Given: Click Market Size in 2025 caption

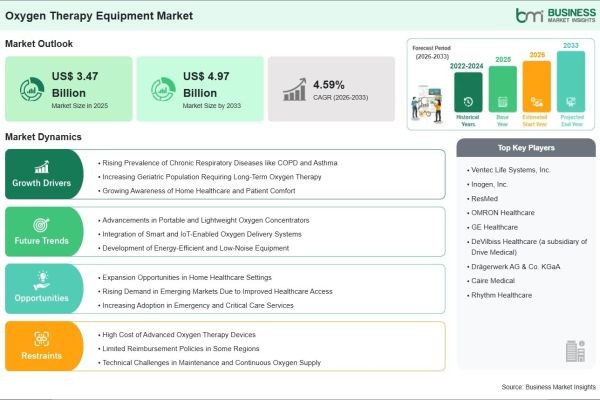Looking at the screenshot, I should pyautogui.click(x=80, y=106).
